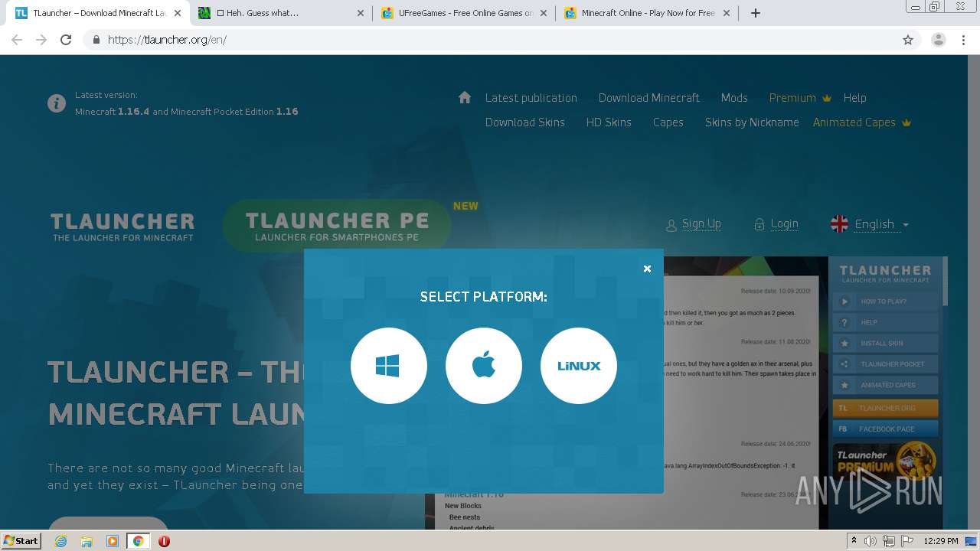
Task: Open Download Skins menu item
Action: [525, 122]
